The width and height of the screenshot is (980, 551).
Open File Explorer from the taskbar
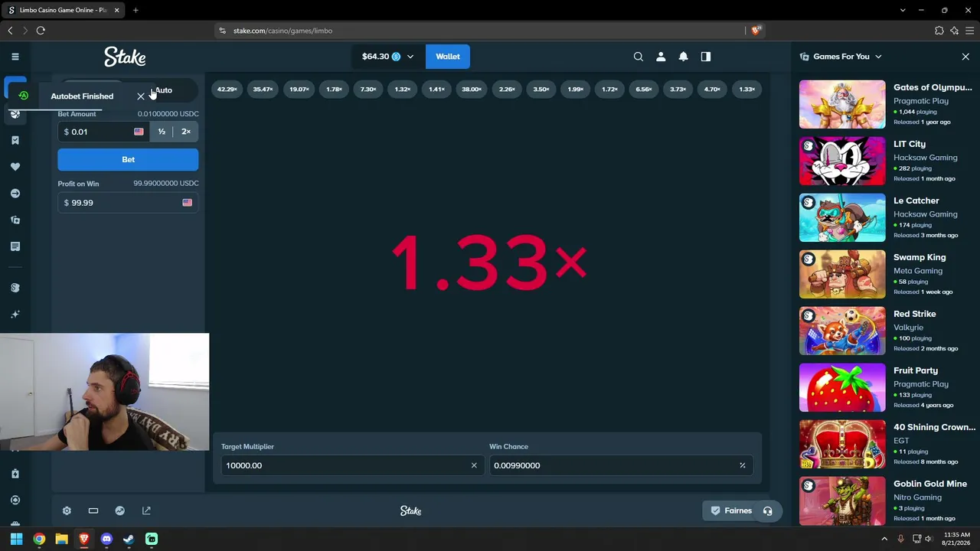61,539
